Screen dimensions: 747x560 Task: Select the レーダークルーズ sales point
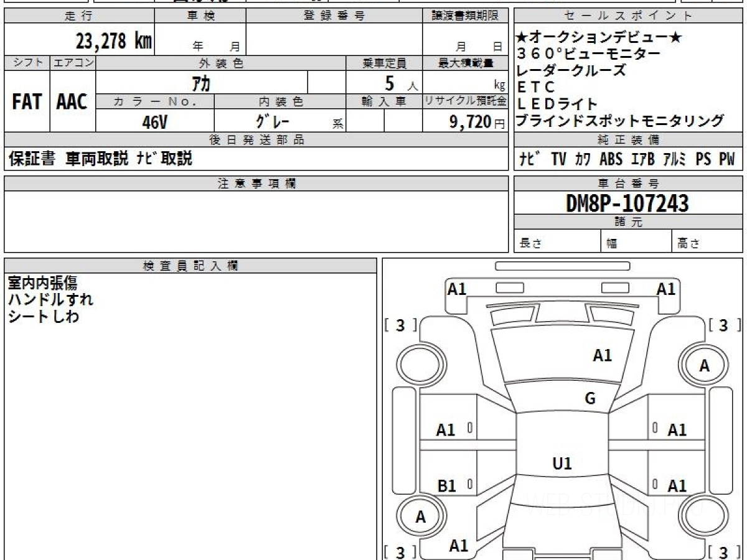[571, 70]
